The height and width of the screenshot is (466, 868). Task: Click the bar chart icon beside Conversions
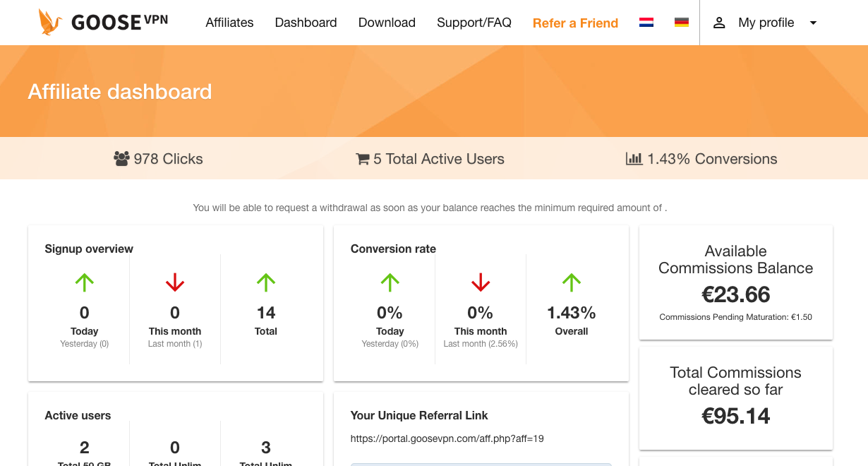(x=634, y=159)
